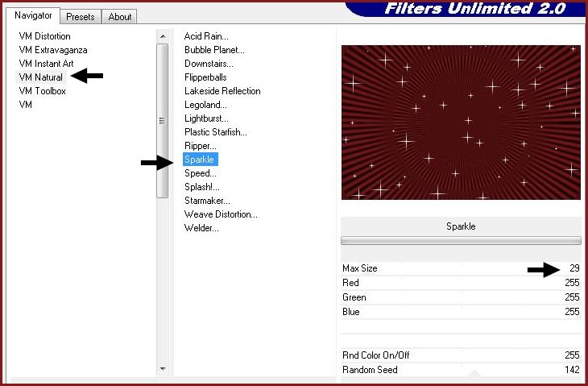Open the About tab
Viewport: 588px width, 386px height.
(x=120, y=16)
